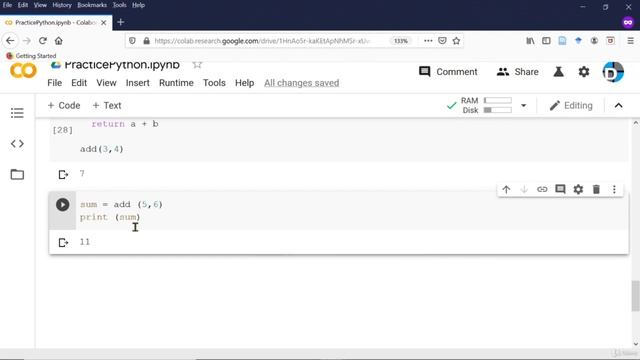
Task: Open Getting Started bookmark
Action: click(x=31, y=56)
